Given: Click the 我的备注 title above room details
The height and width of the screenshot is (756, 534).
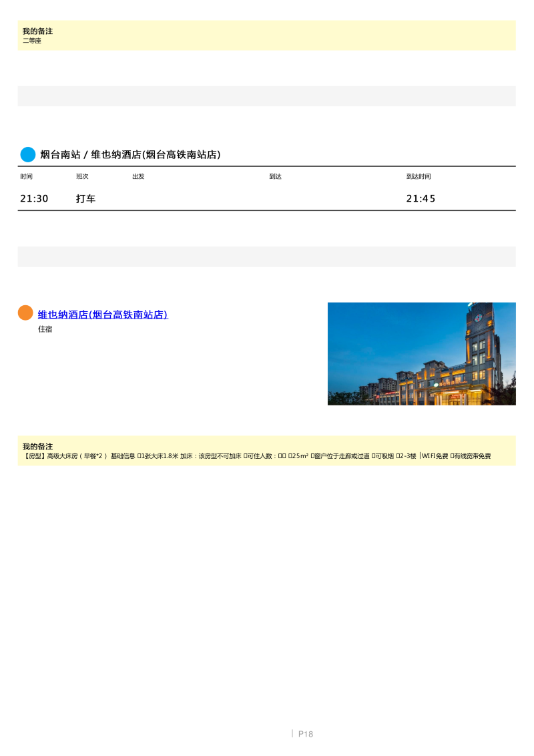Looking at the screenshot, I should click(37, 447).
